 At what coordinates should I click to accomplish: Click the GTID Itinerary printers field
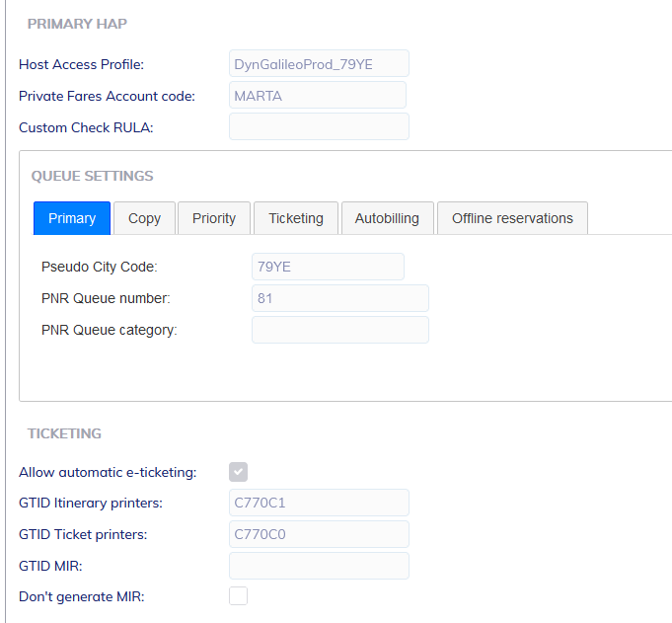[x=319, y=503]
